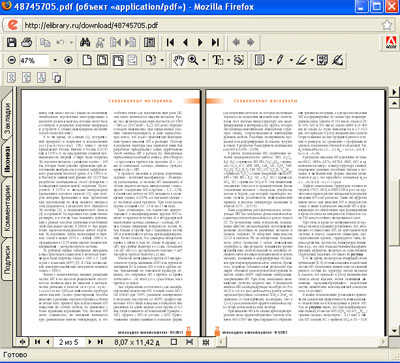Go to next view arrow
The image size is (400, 363).
click(x=250, y=42)
